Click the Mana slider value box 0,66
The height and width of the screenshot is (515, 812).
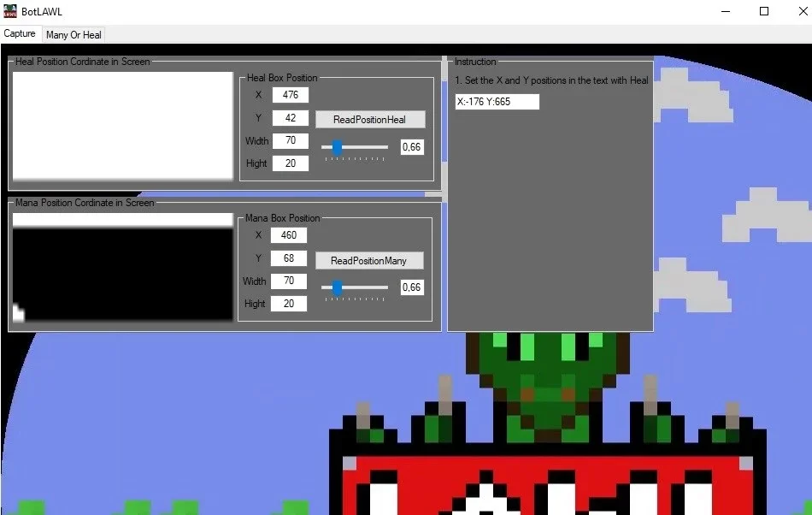click(412, 287)
